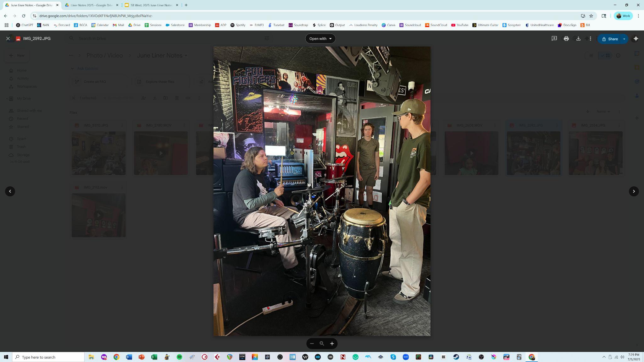Zoom in with the plus button
The image size is (644, 362).
tap(332, 343)
